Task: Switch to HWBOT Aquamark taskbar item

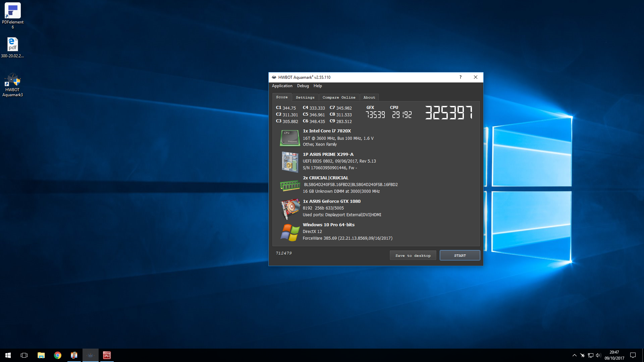Action: tap(91, 355)
